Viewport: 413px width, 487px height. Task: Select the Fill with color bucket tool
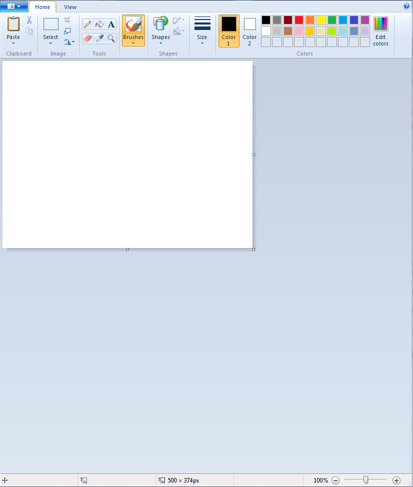99,24
